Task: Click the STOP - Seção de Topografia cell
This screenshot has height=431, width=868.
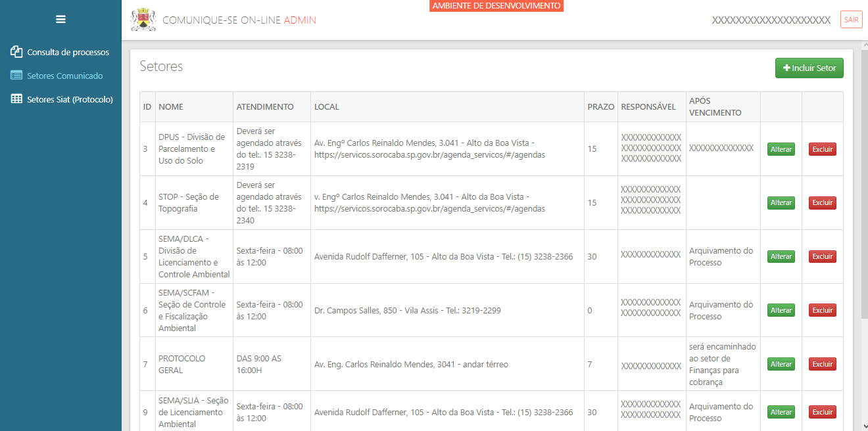Action: click(194, 202)
